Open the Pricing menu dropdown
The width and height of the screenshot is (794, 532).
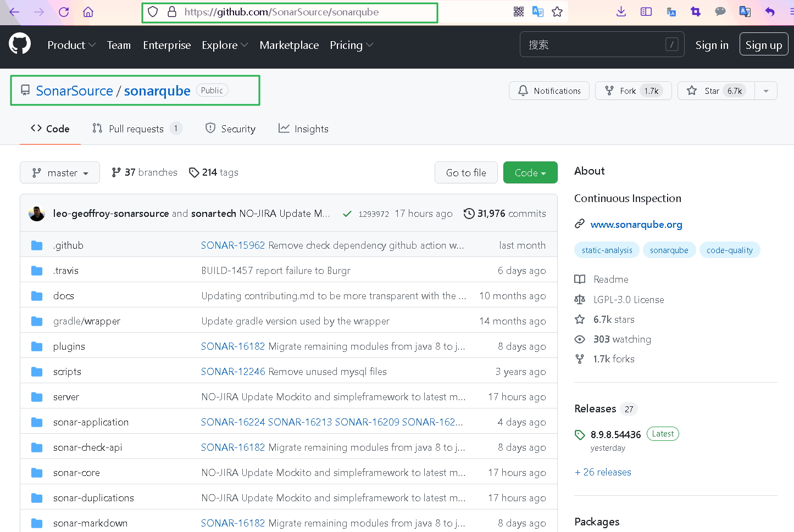(x=351, y=45)
